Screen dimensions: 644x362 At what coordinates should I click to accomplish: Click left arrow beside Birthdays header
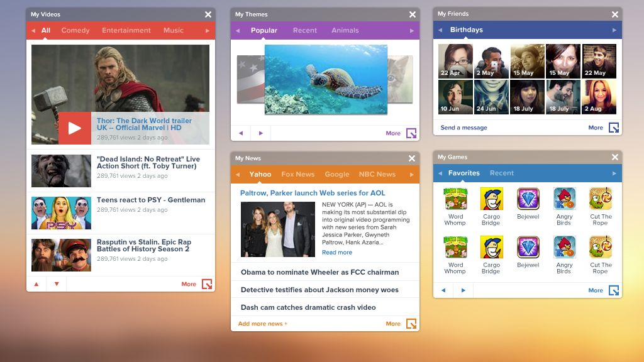click(440, 30)
